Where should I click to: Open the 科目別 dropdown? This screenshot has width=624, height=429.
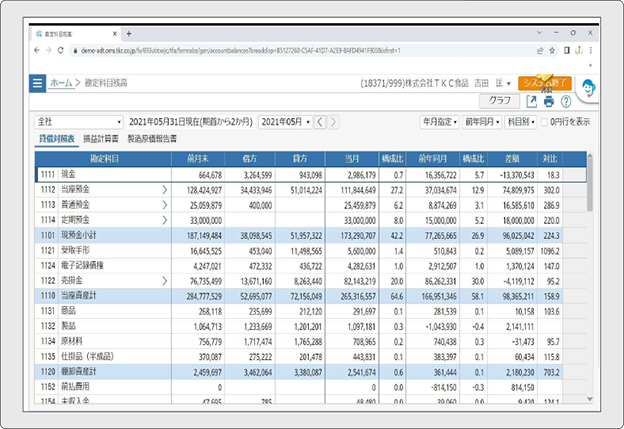pyautogui.click(x=521, y=122)
